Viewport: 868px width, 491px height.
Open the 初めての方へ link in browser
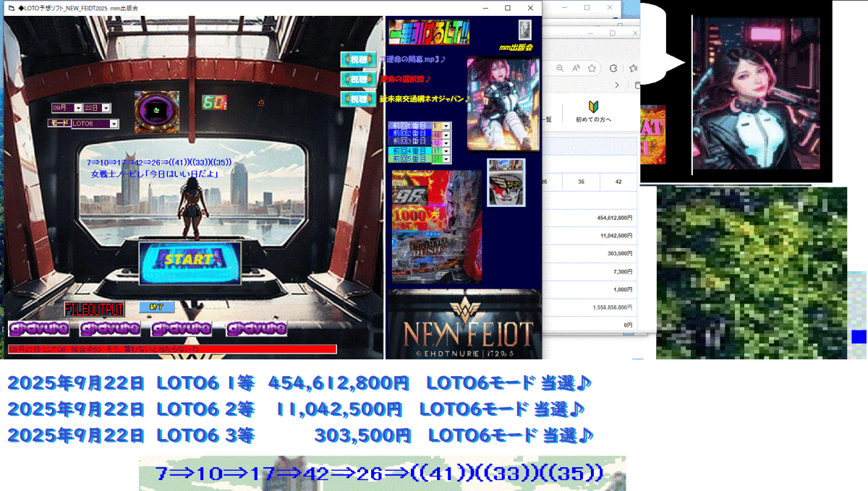[593, 119]
